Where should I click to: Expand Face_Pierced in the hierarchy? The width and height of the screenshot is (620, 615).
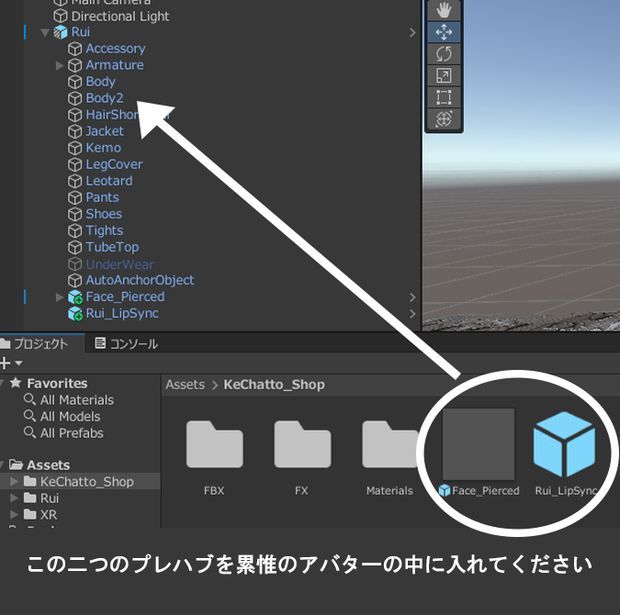[59, 297]
